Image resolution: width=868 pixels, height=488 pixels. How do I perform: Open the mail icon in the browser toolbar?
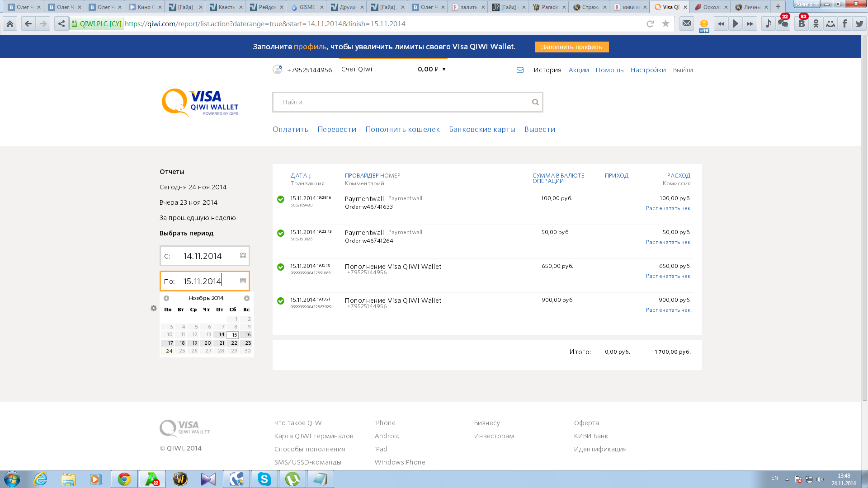click(687, 24)
